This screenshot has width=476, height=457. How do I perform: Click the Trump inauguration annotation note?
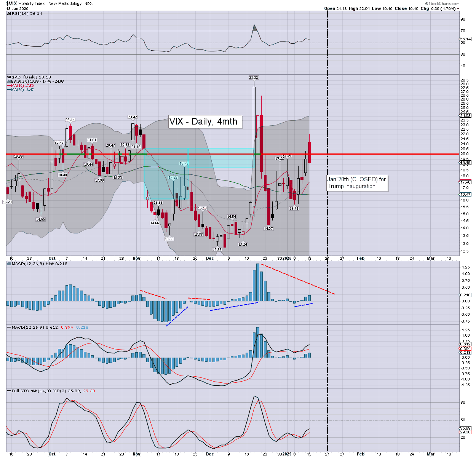click(x=357, y=183)
